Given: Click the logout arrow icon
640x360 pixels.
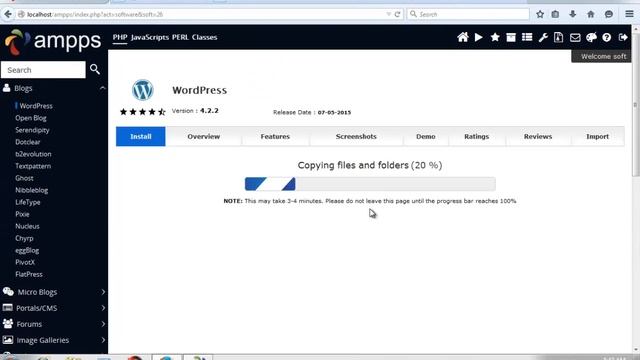Looking at the screenshot, I should coord(623,38).
